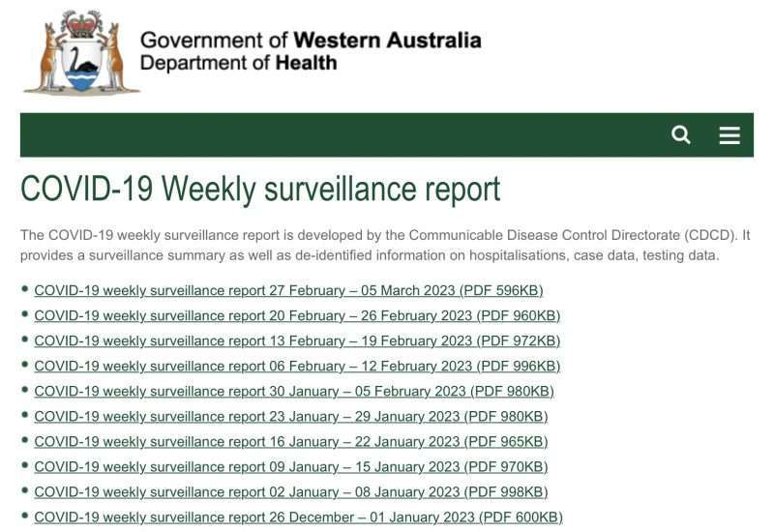Open report 16 January – 22 January 2023
The height and width of the screenshot is (532, 774).
tap(291, 442)
